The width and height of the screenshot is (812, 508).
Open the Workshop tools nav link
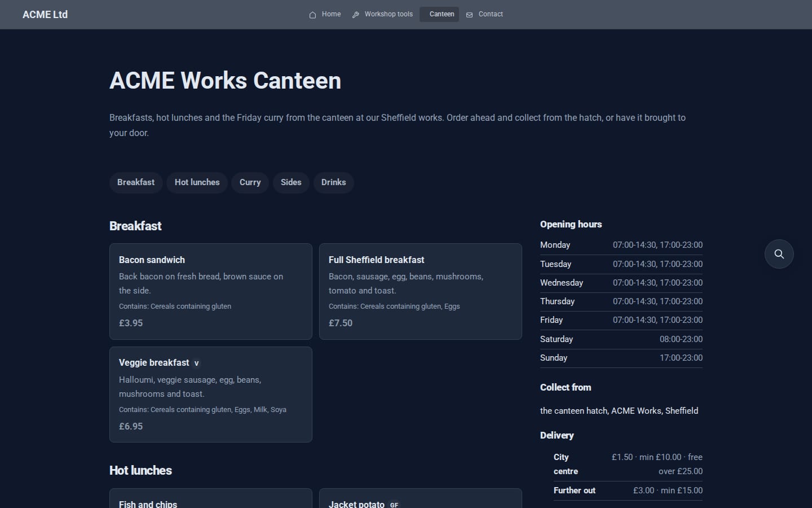(x=382, y=14)
